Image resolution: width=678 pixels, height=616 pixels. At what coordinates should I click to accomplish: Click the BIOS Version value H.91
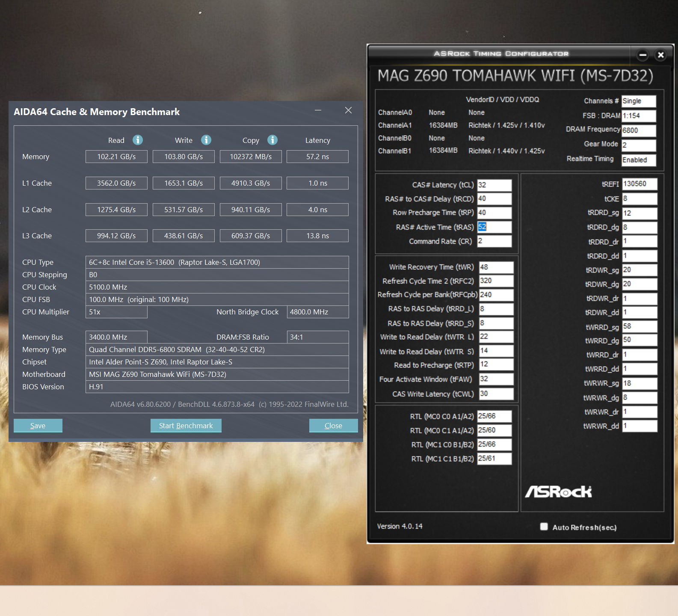pyautogui.click(x=217, y=387)
